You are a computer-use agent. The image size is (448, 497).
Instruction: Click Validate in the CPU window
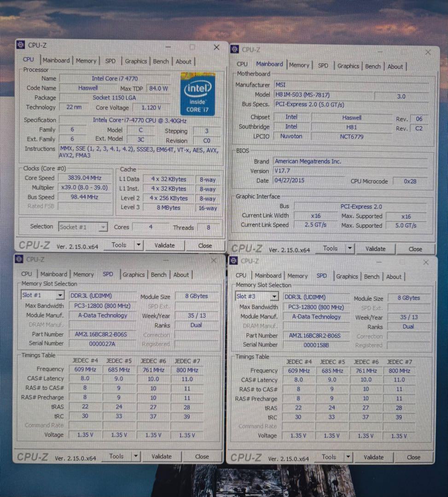tap(164, 245)
